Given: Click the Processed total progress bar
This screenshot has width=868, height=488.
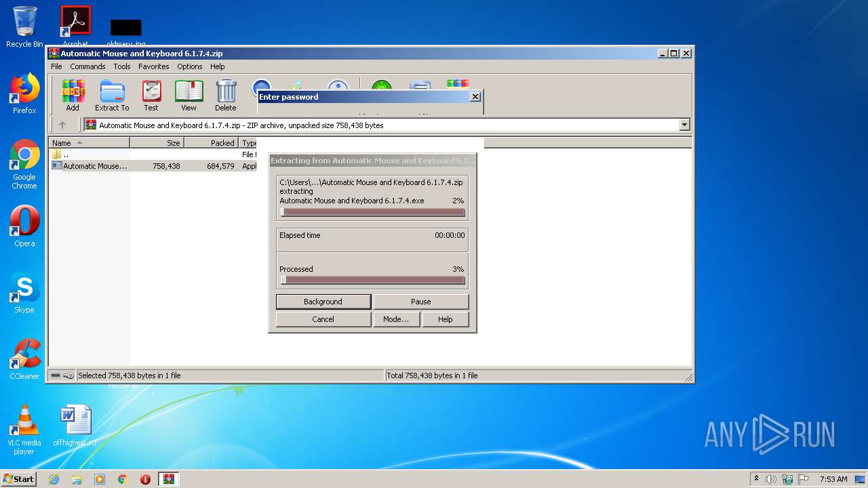Looking at the screenshot, I should click(372, 280).
